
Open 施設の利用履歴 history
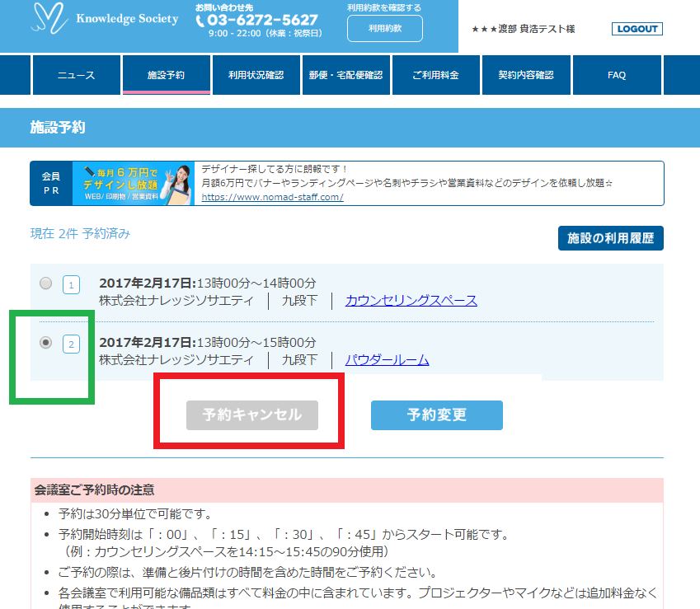pos(610,238)
